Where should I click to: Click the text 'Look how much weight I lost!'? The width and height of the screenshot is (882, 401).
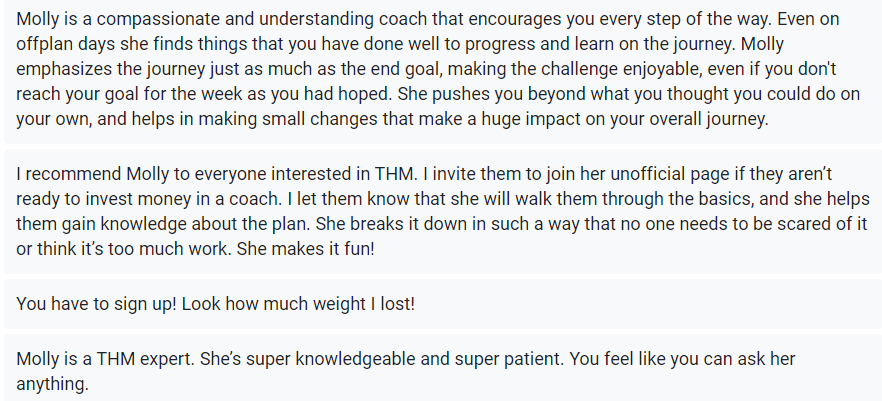coord(298,304)
